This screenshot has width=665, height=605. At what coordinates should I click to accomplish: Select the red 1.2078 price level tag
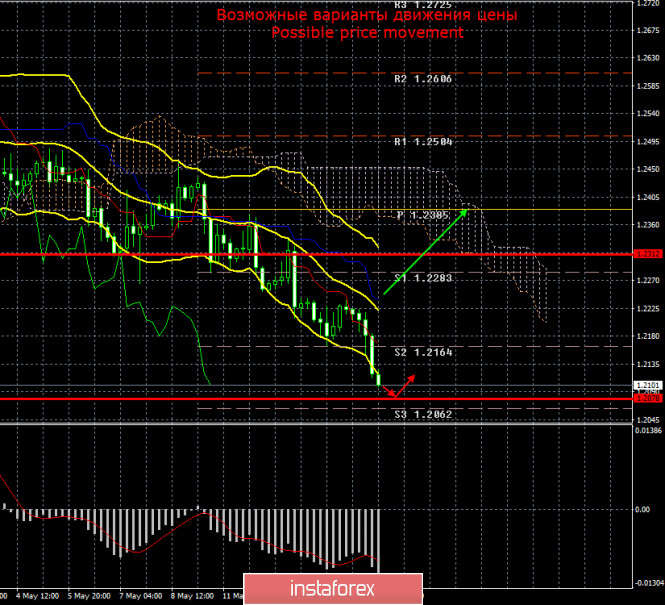(648, 398)
